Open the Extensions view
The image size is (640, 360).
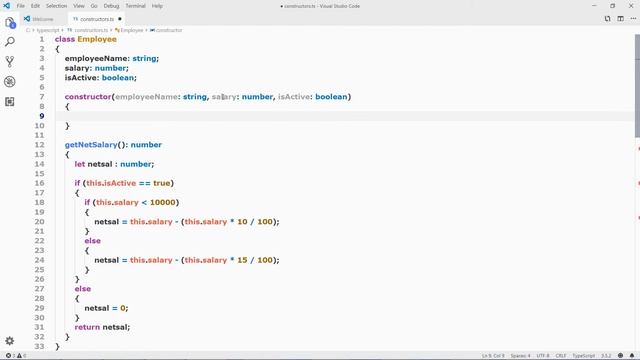tap(10, 101)
